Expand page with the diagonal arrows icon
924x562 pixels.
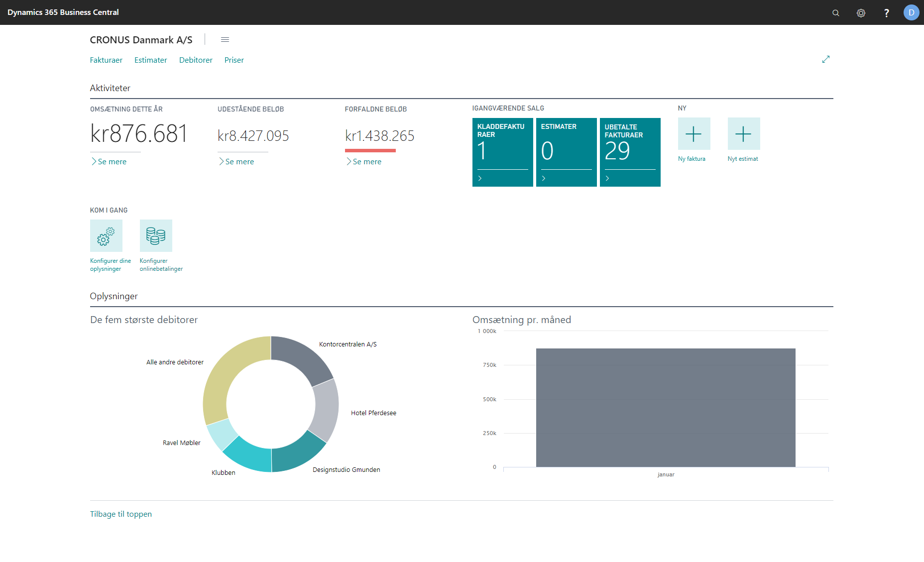[x=826, y=59]
